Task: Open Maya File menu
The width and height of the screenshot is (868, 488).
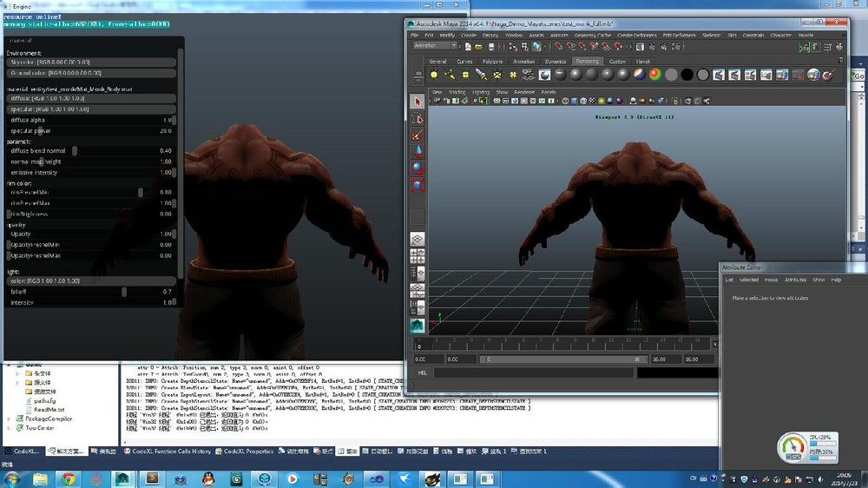Action: tap(414, 35)
